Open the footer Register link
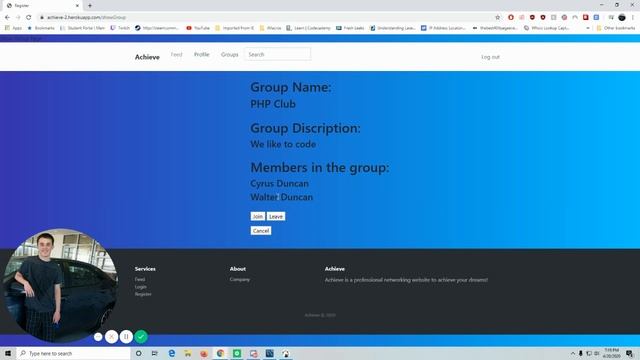Screen dimensions: 640x360 pyautogui.click(x=143, y=294)
